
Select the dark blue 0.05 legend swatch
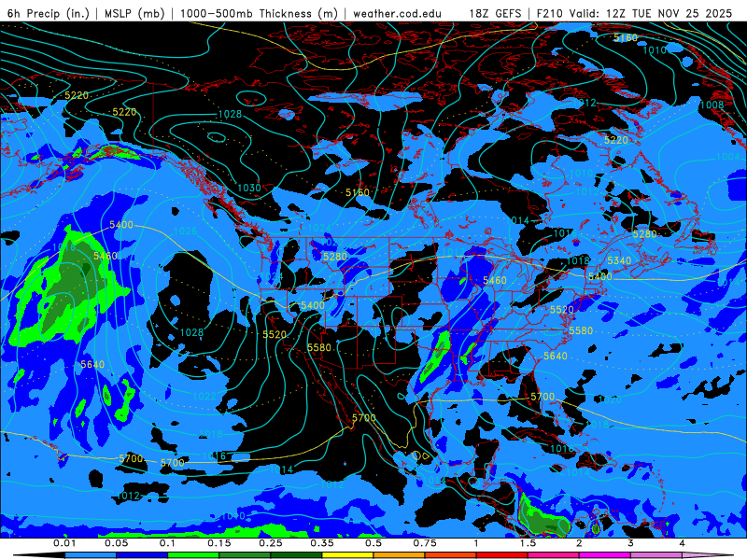pyautogui.click(x=142, y=555)
